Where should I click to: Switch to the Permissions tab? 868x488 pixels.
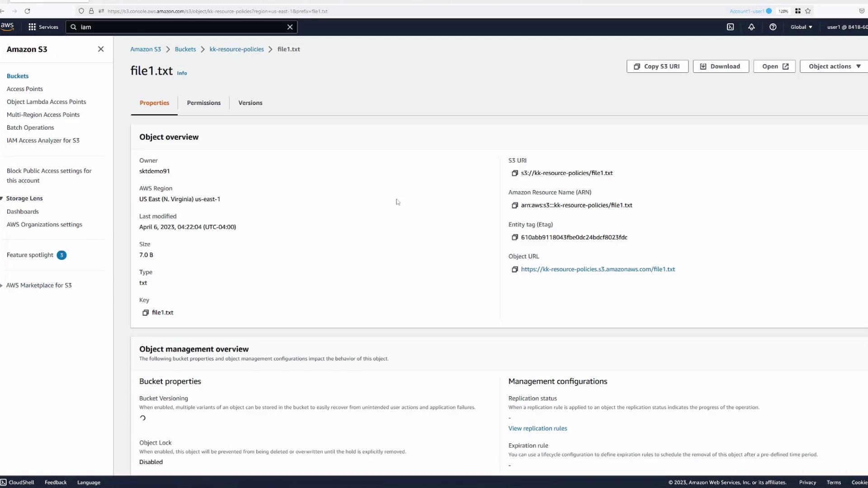pos(203,103)
